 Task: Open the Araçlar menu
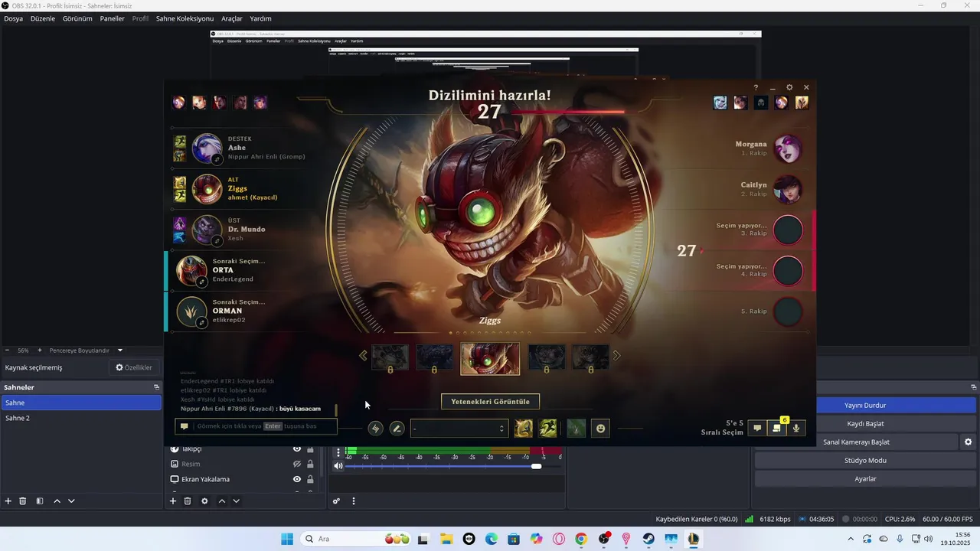232,18
